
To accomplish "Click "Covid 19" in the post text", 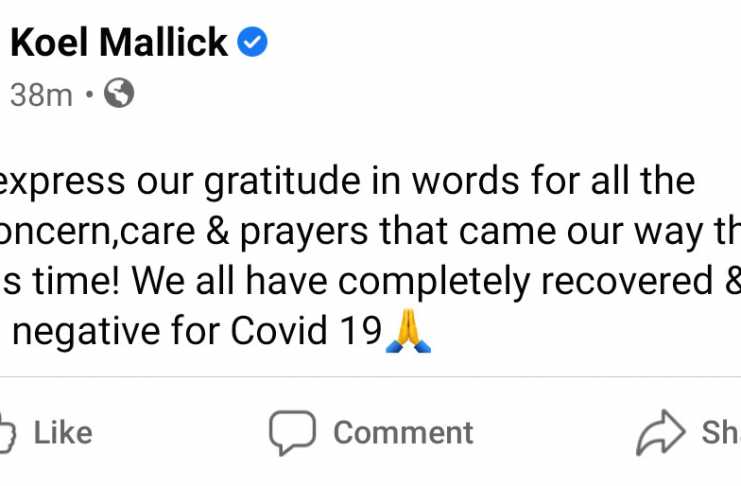I will (x=306, y=330).
